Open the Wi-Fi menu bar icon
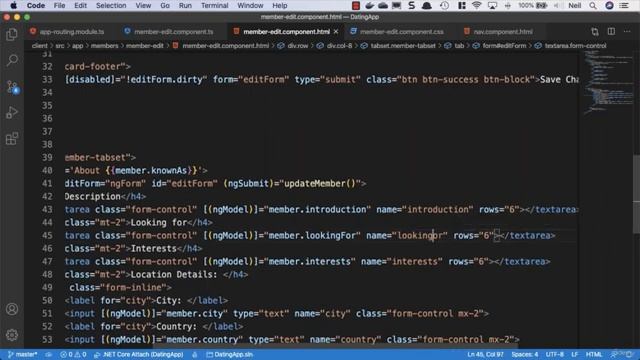 (x=476, y=5)
